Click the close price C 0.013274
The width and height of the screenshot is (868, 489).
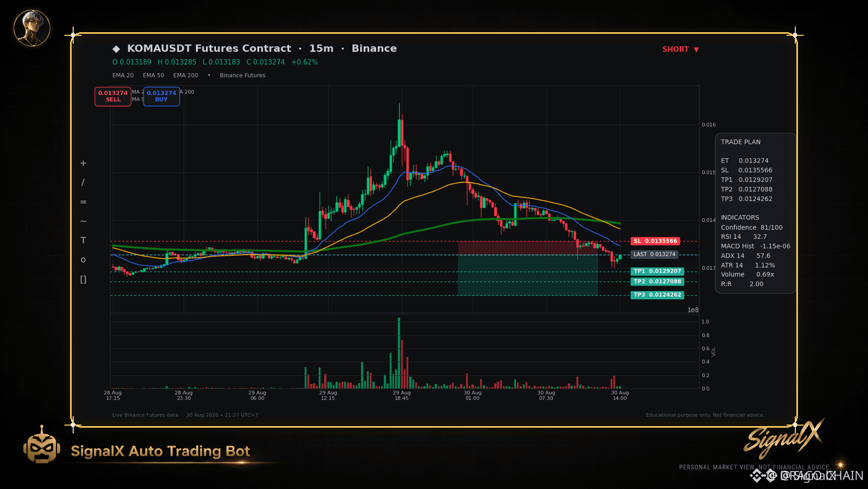265,62
